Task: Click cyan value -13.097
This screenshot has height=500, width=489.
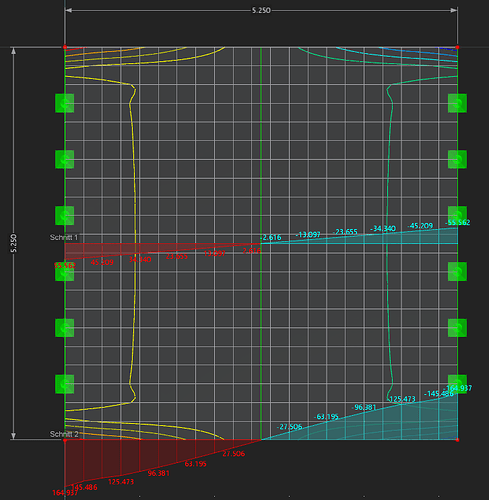Action: [308, 235]
